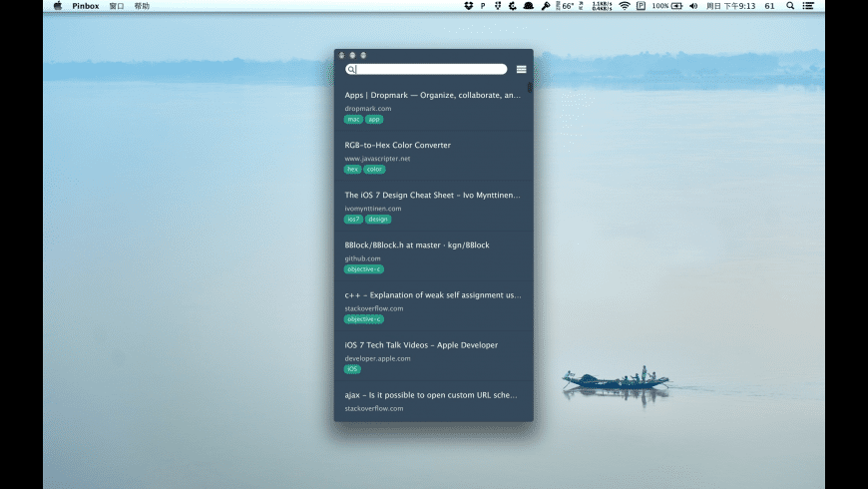Click the network speed KB/s indicator
This screenshot has height=489, width=868.
point(602,6)
